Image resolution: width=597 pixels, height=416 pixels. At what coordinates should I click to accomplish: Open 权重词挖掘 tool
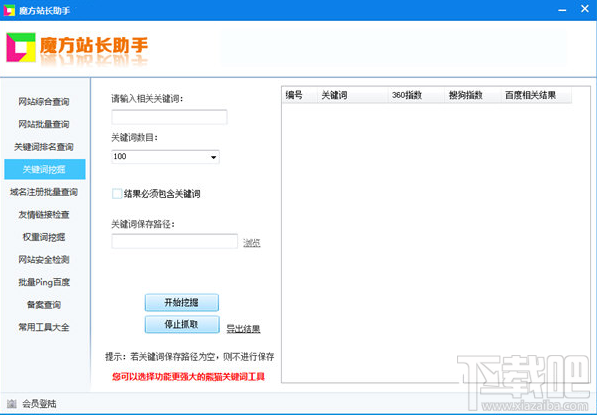pos(44,237)
